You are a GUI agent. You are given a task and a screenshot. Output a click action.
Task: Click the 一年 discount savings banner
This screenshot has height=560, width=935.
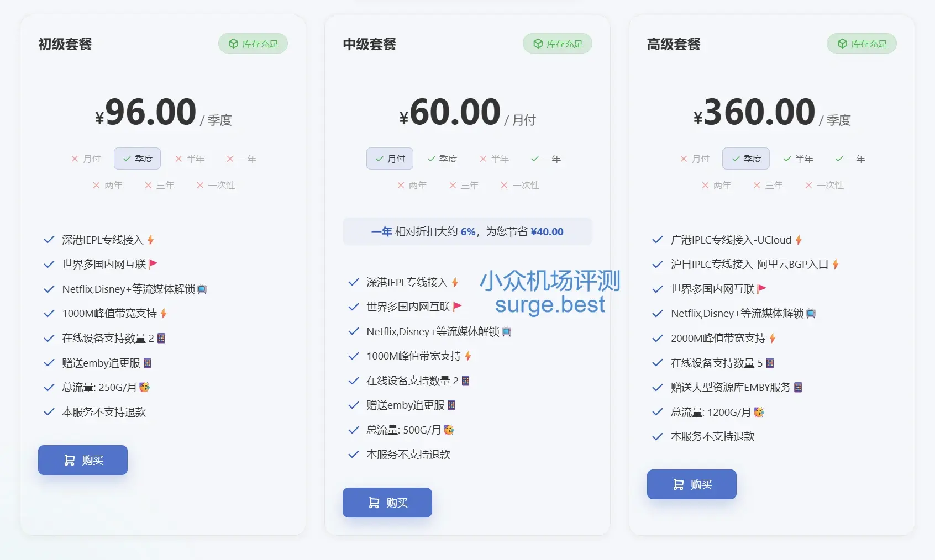[467, 231]
